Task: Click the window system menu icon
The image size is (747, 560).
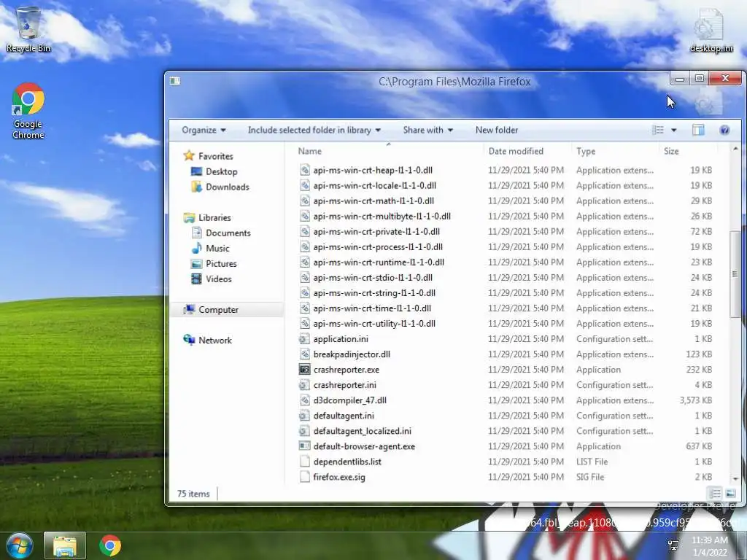Action: pyautogui.click(x=175, y=81)
